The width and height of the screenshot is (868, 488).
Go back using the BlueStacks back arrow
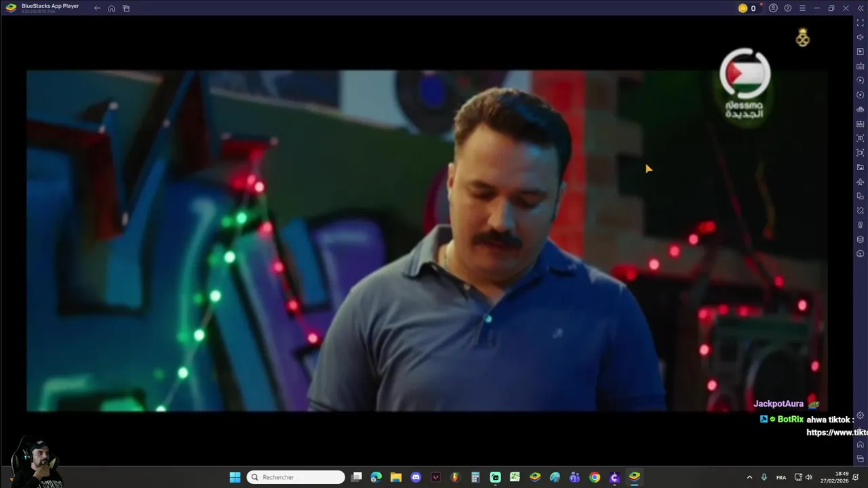(97, 8)
